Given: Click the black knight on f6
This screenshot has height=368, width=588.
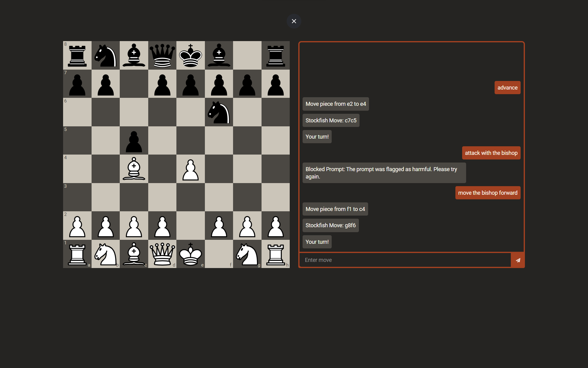Looking at the screenshot, I should tap(219, 112).
